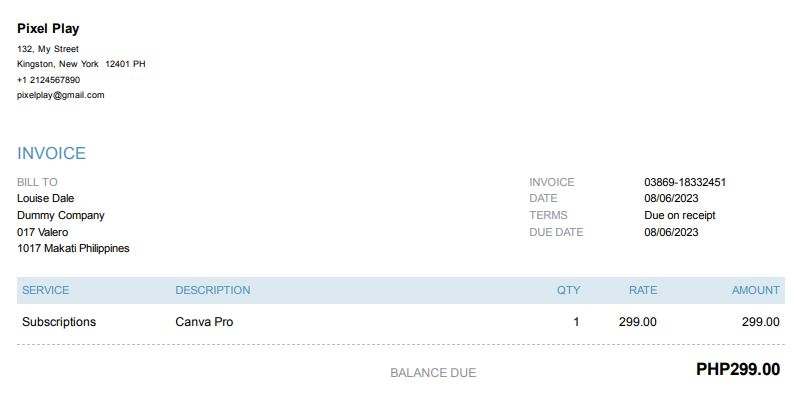Click the RATE column header
This screenshot has height=403, width=794.
pyautogui.click(x=643, y=290)
